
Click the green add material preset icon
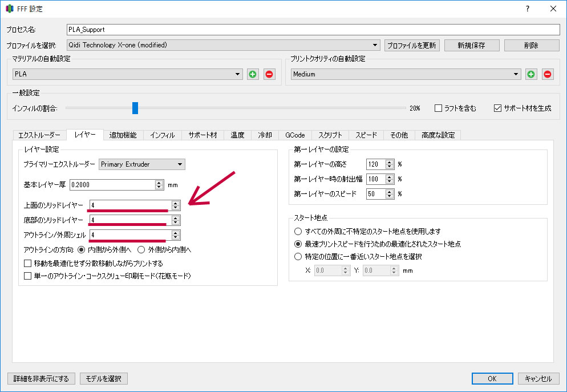point(253,74)
